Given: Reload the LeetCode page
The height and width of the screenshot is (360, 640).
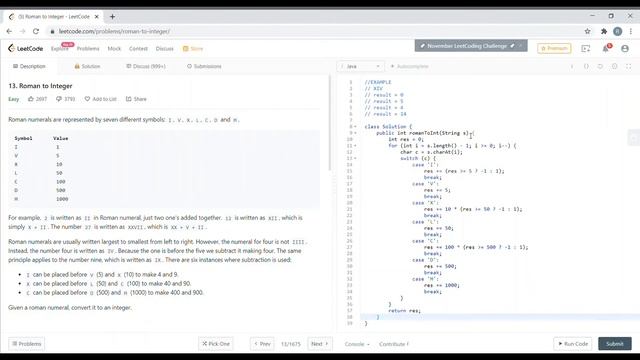Looking at the screenshot, I should [x=36, y=31].
